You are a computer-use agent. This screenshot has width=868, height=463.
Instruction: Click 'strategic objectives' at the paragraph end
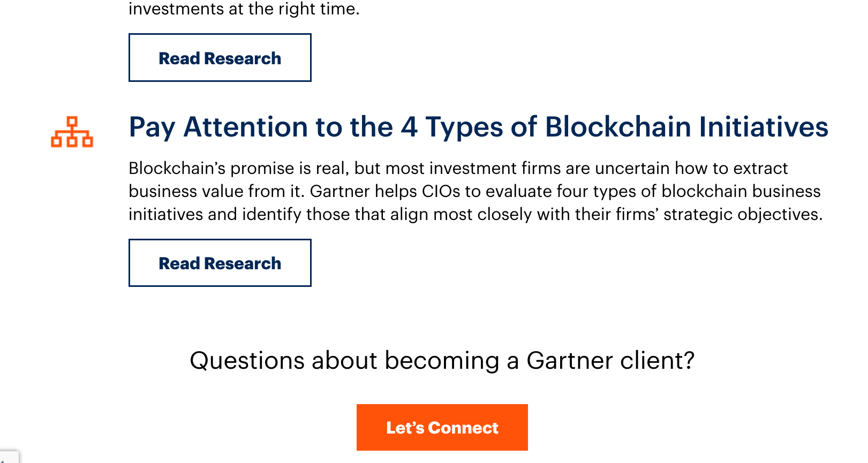coord(743,214)
